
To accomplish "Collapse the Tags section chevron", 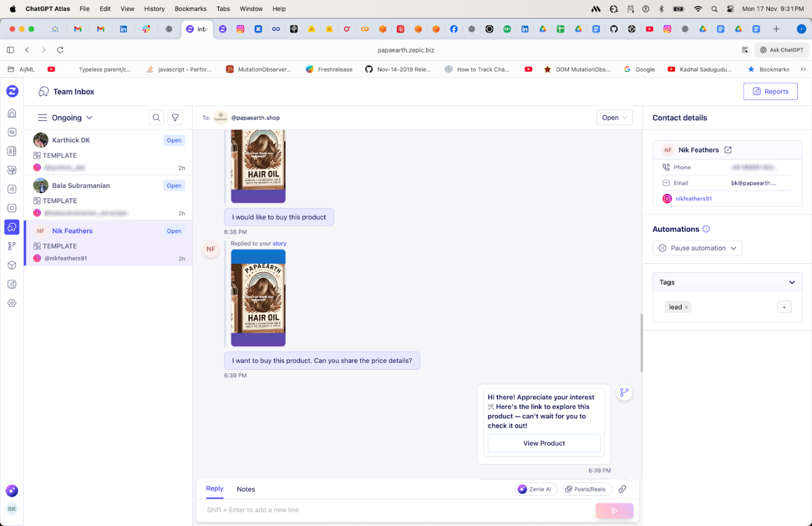I will click(x=792, y=282).
